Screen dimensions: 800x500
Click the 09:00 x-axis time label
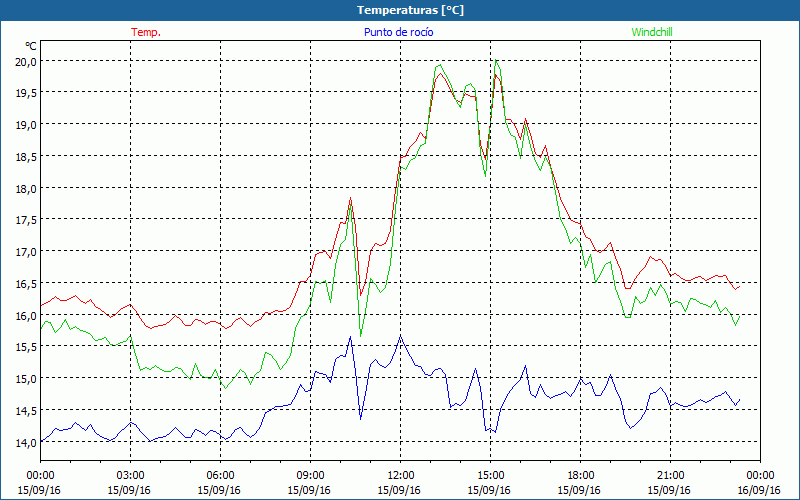[310, 475]
